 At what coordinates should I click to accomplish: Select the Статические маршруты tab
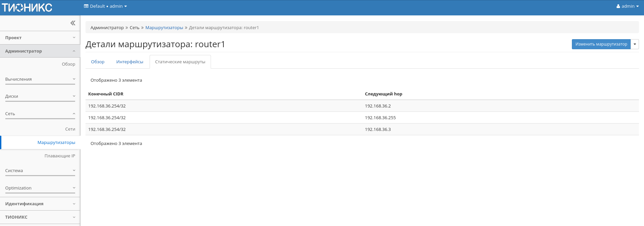(180, 62)
